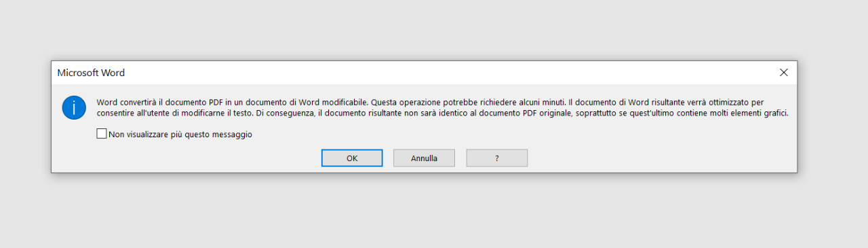The image size is (868, 248).
Task: Enable the Non visualizzare più questo messaggio checkbox
Action: tap(102, 135)
